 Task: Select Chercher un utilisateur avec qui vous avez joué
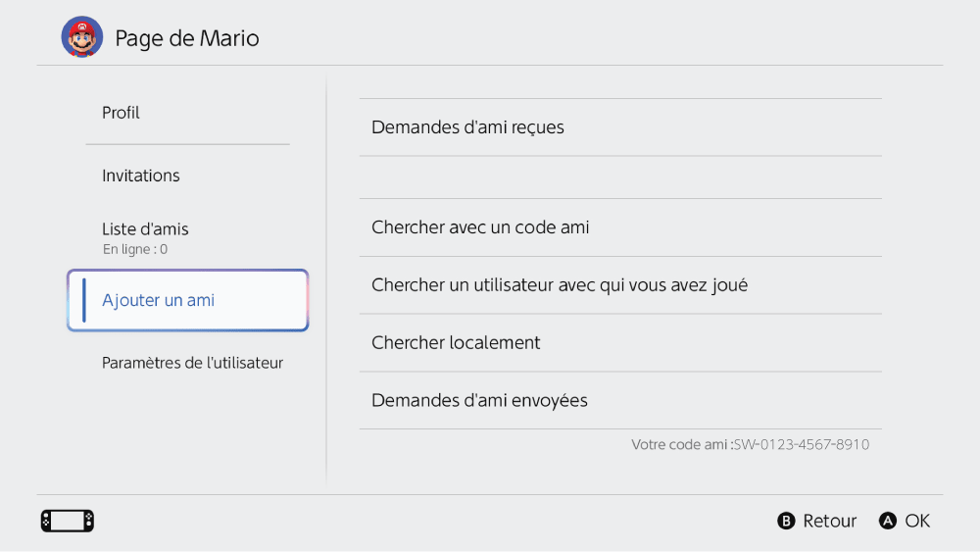[560, 285]
